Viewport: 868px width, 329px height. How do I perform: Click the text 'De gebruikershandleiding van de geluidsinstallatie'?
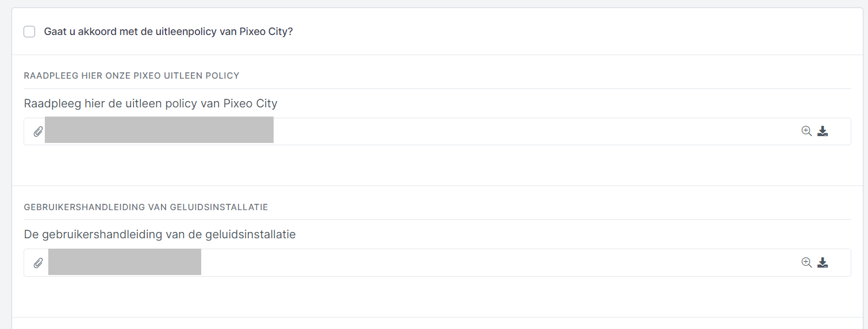click(x=160, y=235)
